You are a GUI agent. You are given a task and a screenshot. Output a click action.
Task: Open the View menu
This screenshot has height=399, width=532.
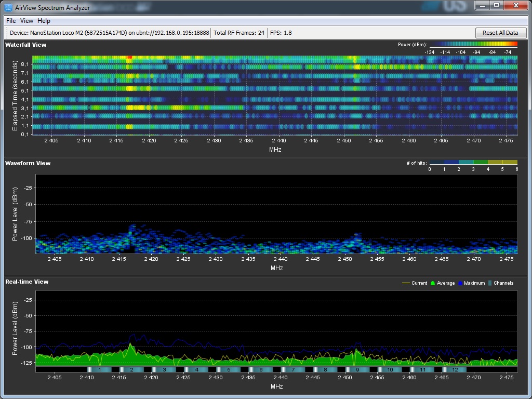[x=26, y=21]
